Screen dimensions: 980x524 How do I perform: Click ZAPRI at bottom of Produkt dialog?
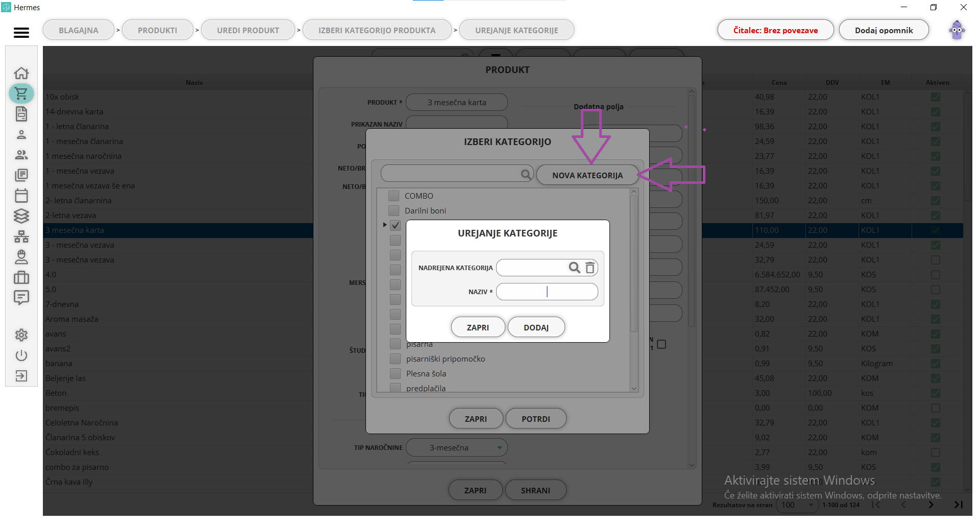475,490
